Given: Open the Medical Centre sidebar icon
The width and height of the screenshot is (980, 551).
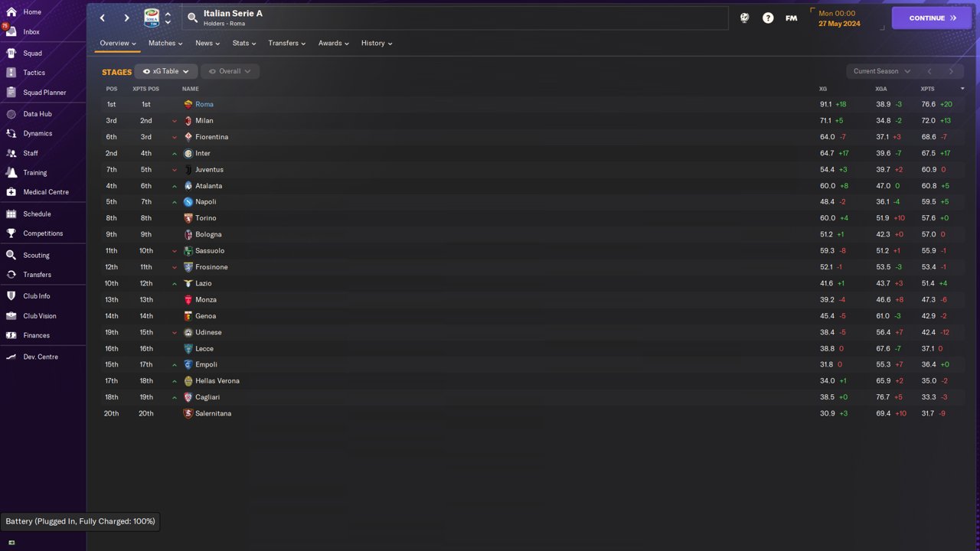Looking at the screenshot, I should point(11,192).
